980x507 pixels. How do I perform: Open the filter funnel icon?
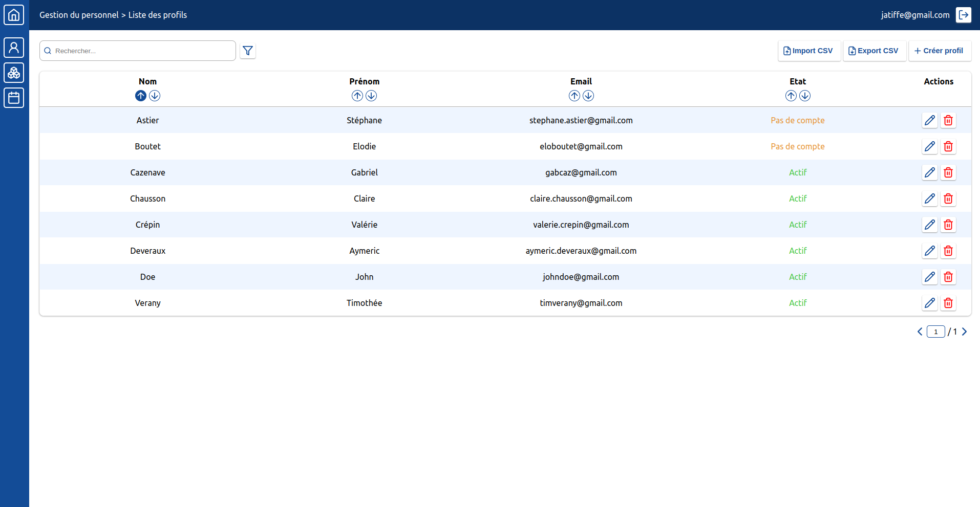click(248, 51)
